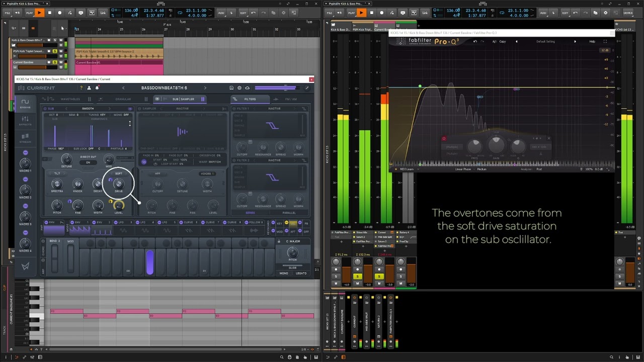Open the GRANULAR tab in Current
Screen dimensions: 644x362
point(123,99)
